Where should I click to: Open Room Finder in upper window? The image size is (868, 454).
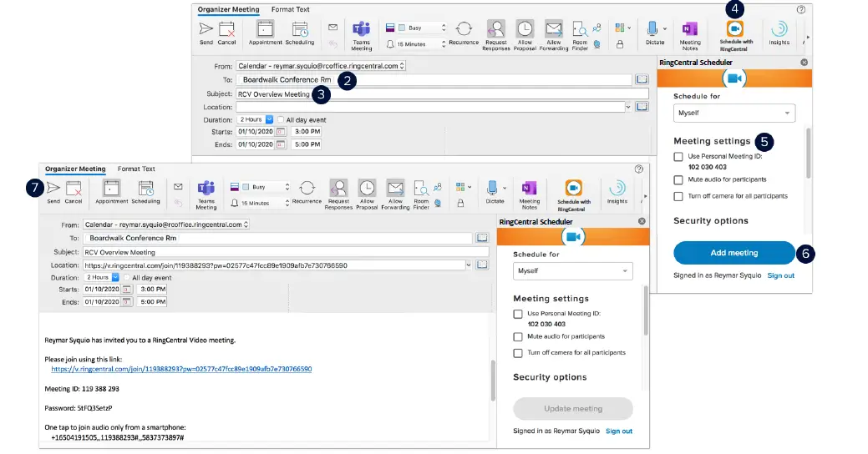580,35
